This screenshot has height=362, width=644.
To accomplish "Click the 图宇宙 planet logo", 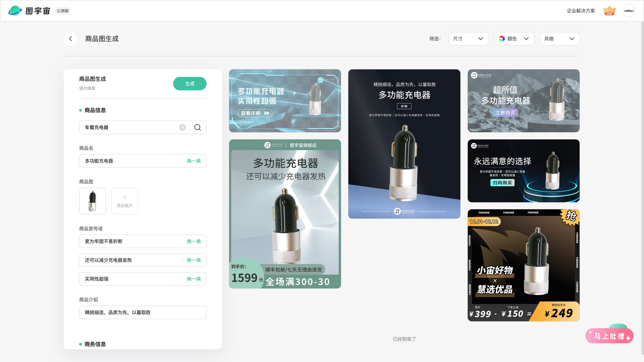I will click(15, 11).
